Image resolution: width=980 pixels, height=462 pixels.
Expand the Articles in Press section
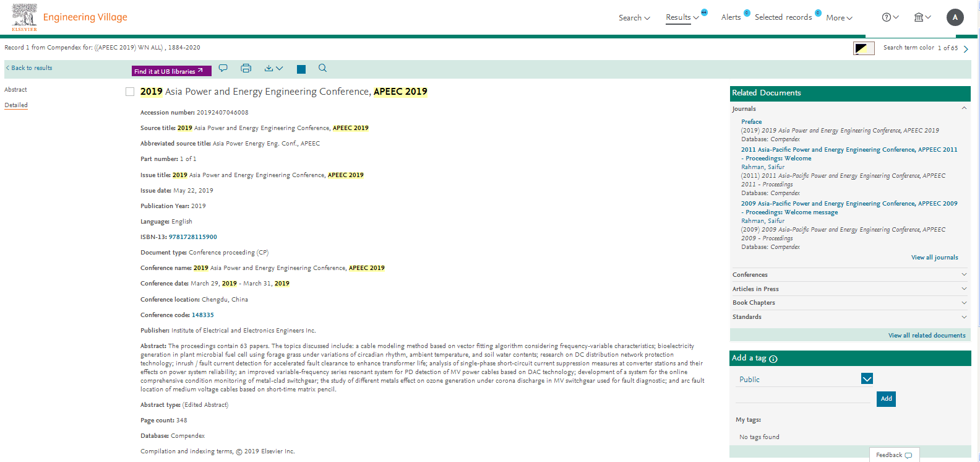(964, 289)
